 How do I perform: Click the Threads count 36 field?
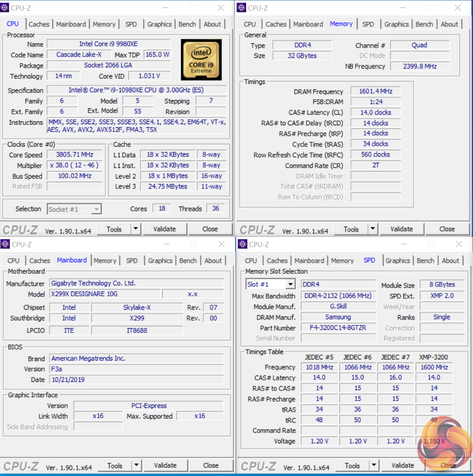pyautogui.click(x=215, y=208)
